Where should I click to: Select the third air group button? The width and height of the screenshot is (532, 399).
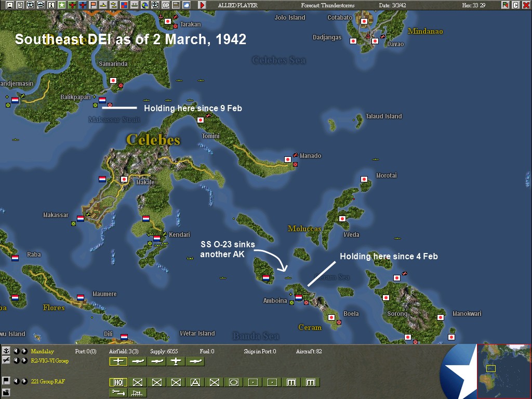(157, 362)
